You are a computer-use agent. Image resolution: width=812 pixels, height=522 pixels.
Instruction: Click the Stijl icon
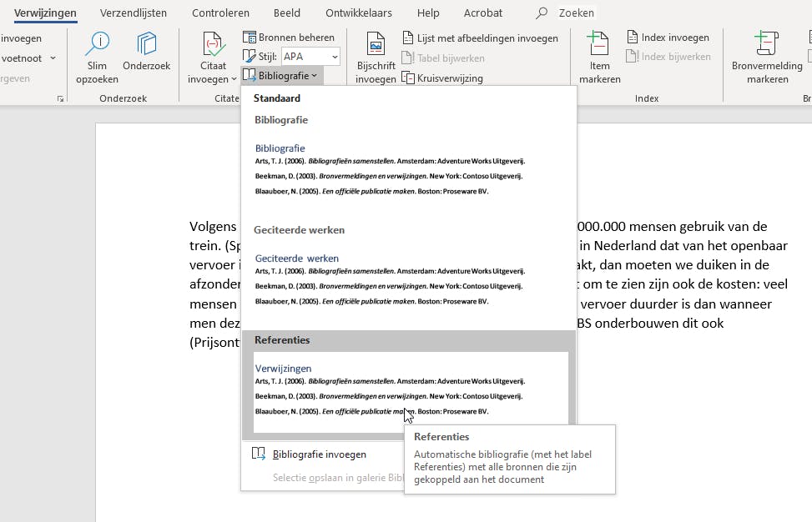(x=249, y=56)
